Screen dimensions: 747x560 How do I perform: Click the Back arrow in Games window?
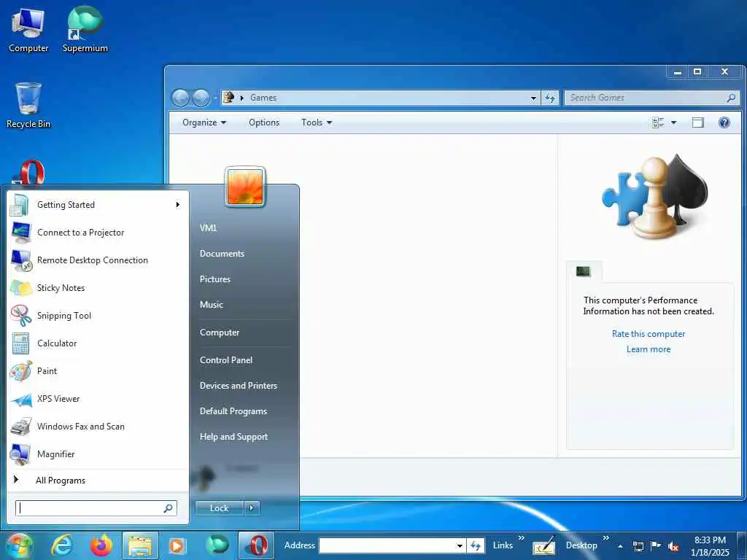181,98
